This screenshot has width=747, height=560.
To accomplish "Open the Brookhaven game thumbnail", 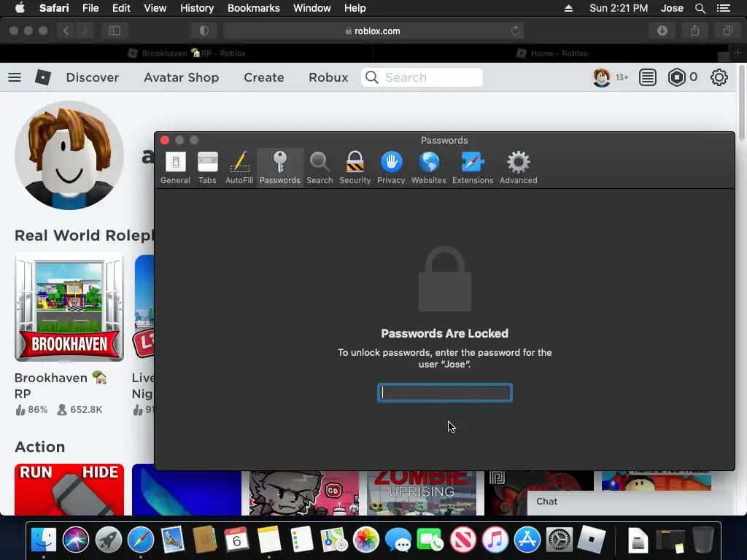I will coord(69,307).
